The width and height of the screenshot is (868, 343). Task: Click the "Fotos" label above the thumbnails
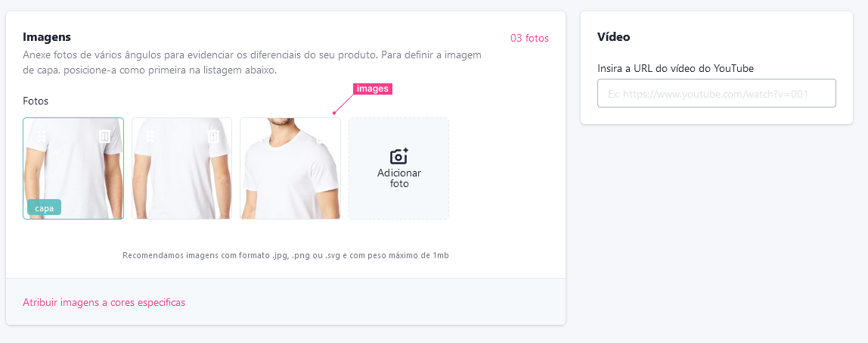click(x=36, y=101)
